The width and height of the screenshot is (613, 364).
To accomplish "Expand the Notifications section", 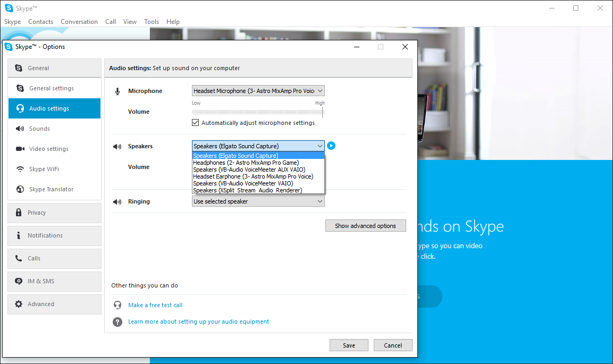I will (54, 235).
